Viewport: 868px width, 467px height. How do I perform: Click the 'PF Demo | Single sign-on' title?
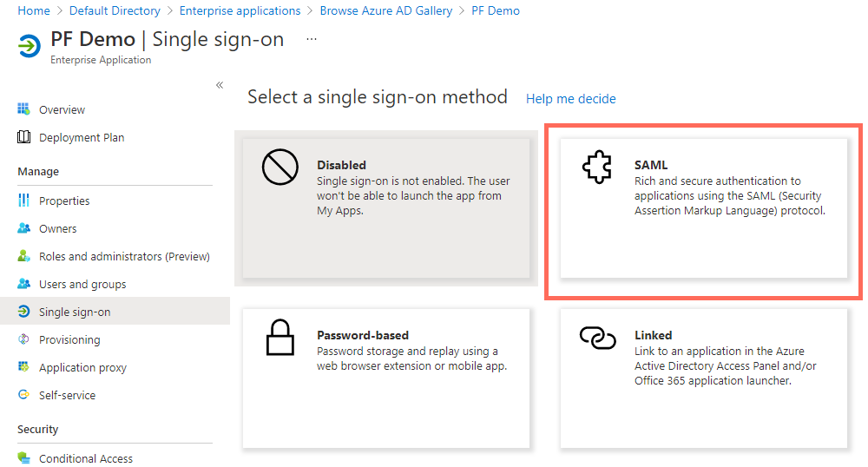[168, 39]
